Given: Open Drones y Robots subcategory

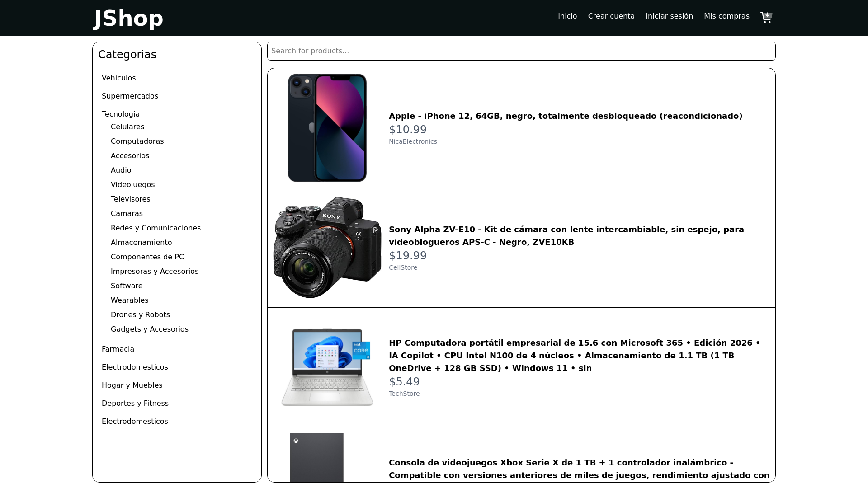Looking at the screenshot, I should click(141, 315).
